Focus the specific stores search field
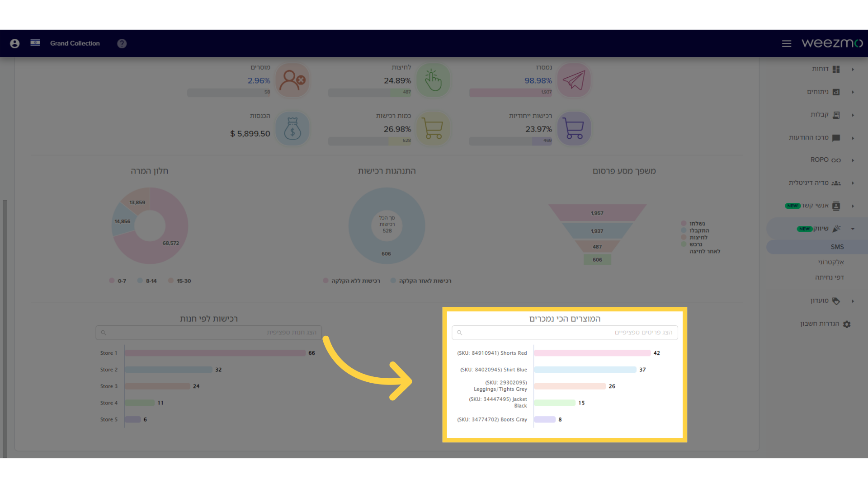Viewport: 868px width, 488px height. click(x=209, y=333)
